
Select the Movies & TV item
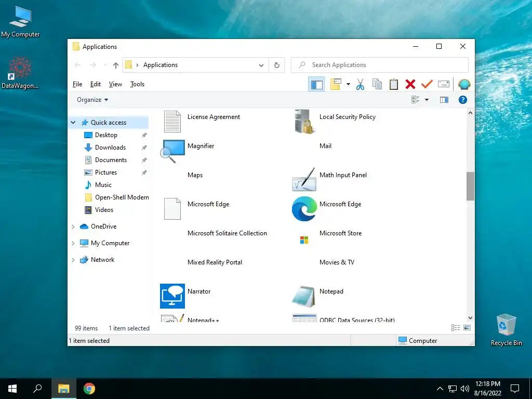(337, 262)
